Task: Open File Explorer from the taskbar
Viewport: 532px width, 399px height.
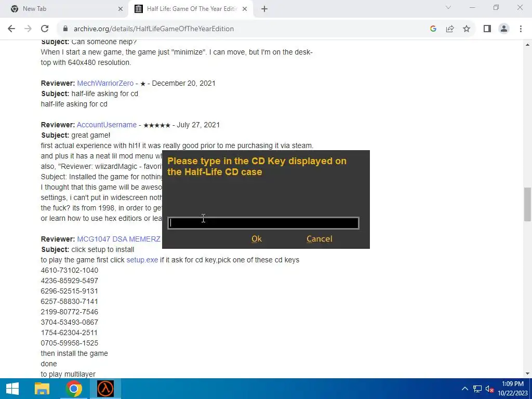Action: coord(42,389)
